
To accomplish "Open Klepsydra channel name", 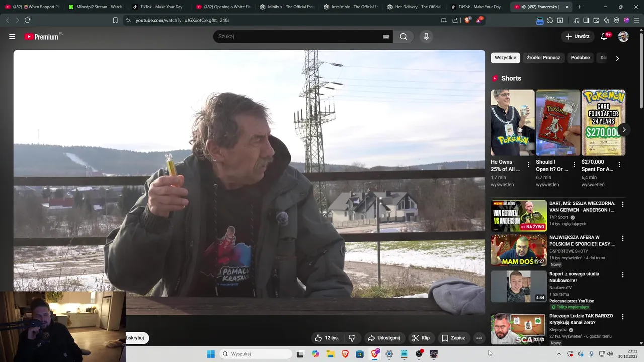I will point(558,330).
